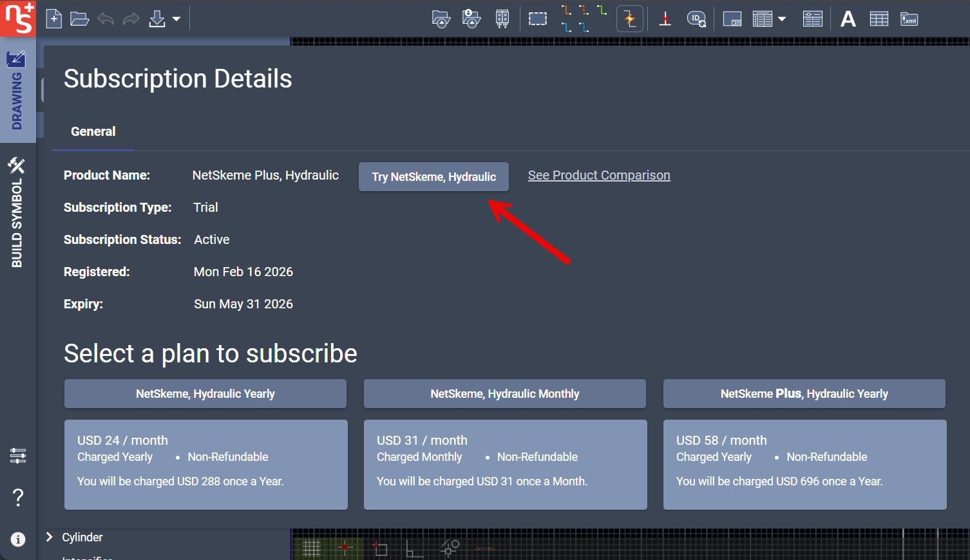Open an existing file folder icon
970x560 pixels.
tap(79, 19)
